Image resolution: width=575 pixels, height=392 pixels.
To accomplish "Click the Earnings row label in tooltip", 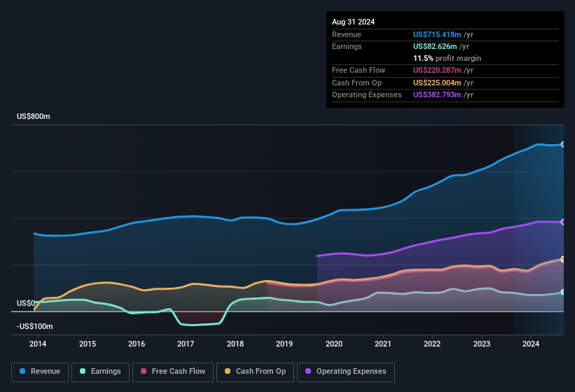I will (347, 46).
